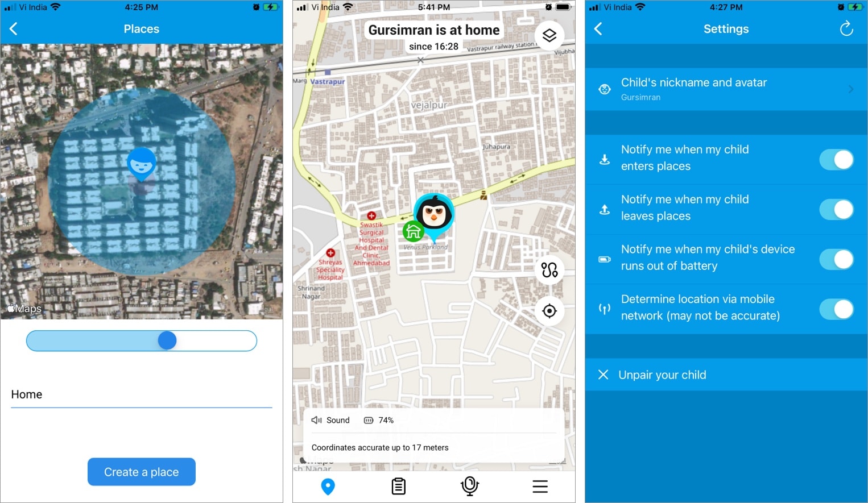The image size is (868, 503).
Task: Go back from Settings with the left arrow
Action: pos(598,28)
